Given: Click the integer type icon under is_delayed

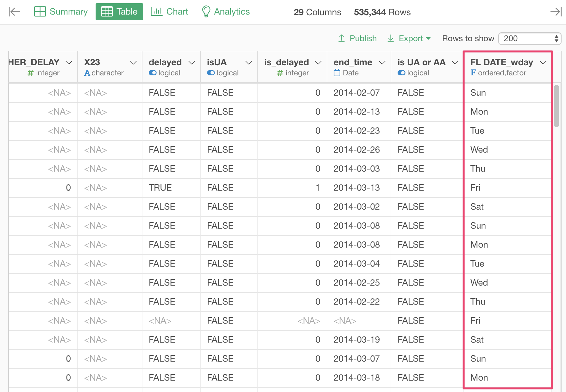Looking at the screenshot, I should click(280, 73).
